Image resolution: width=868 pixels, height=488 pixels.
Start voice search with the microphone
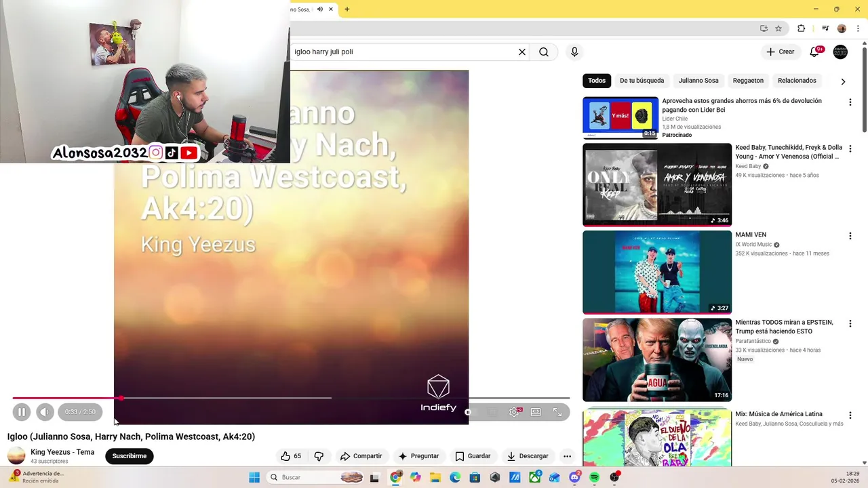(574, 52)
